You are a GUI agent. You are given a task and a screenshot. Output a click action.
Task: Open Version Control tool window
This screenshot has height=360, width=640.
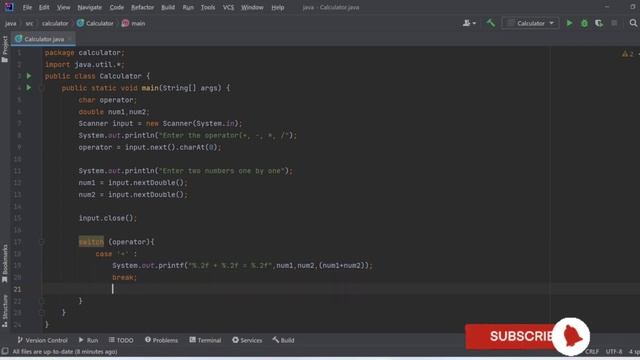(x=42, y=340)
